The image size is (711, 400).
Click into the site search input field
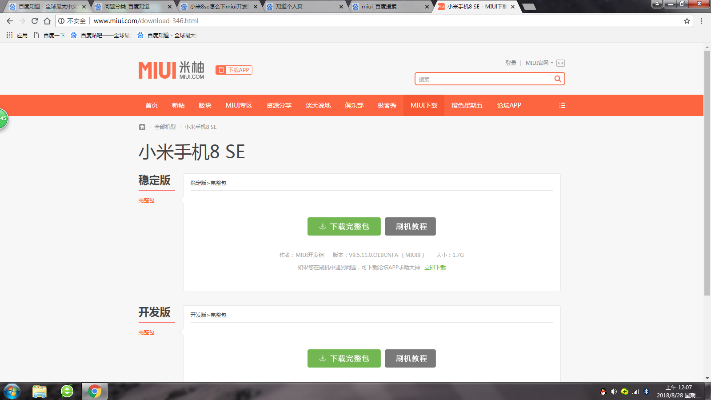coord(482,79)
